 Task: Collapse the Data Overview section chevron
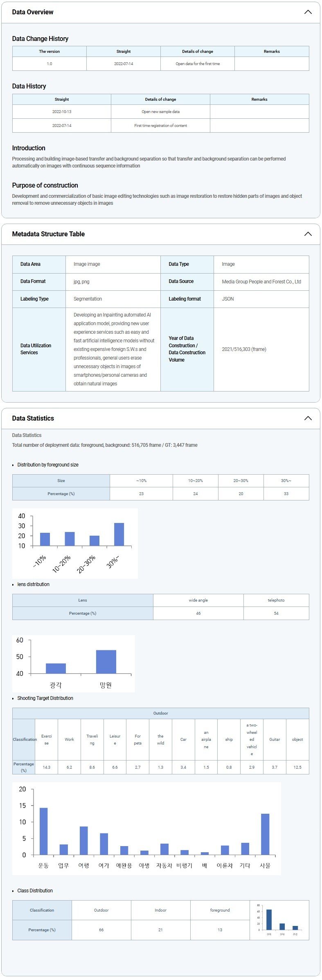(308, 12)
